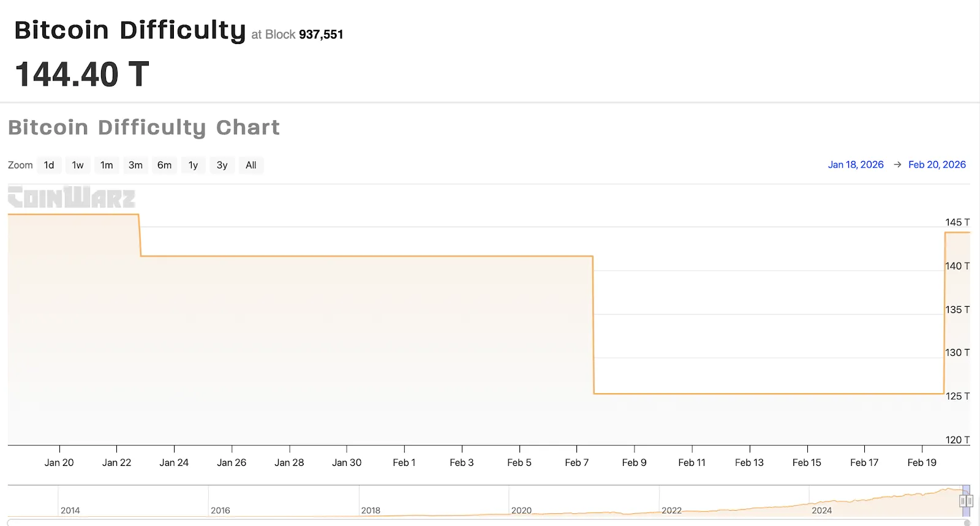Viewport: 980px width, 526px height.
Task: Open the Jan 18, 2026 start date picker
Action: [x=856, y=164]
